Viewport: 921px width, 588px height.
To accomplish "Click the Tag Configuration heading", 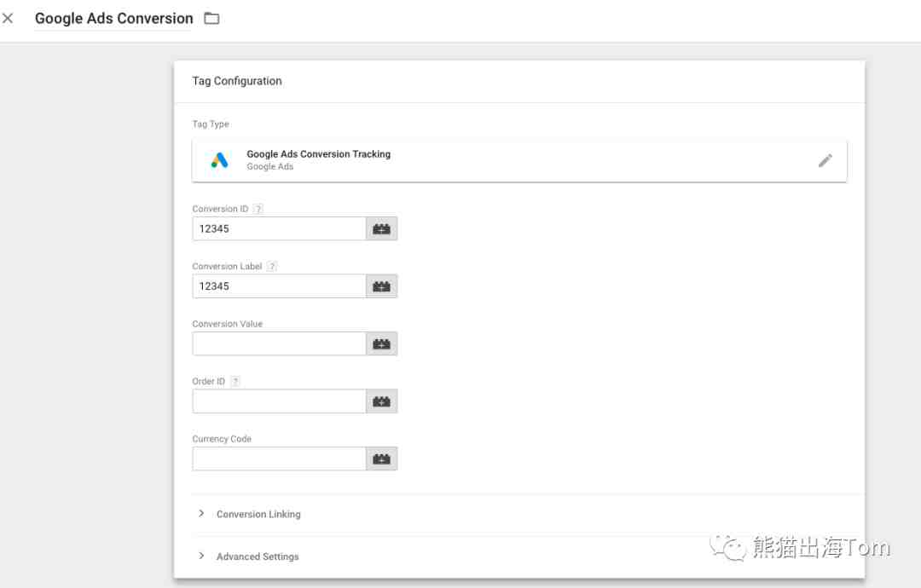I will click(x=237, y=81).
